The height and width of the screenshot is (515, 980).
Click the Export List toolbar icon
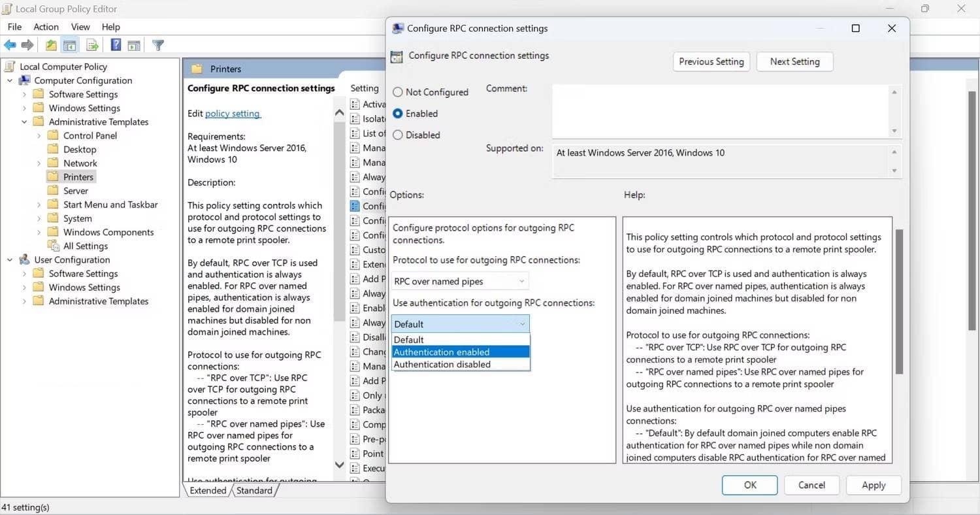[x=92, y=45]
